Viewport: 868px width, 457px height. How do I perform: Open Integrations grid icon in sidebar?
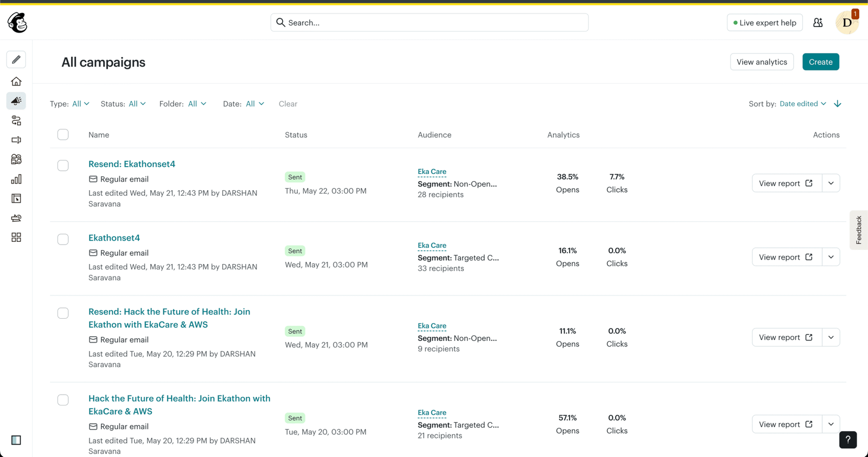(x=16, y=237)
